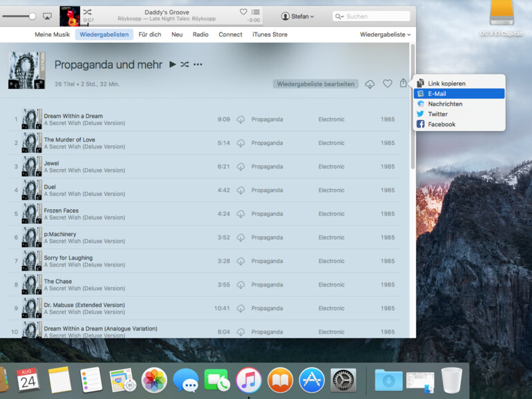The width and height of the screenshot is (532, 399).
Task: Open App Store from the Dock
Action: (x=312, y=380)
